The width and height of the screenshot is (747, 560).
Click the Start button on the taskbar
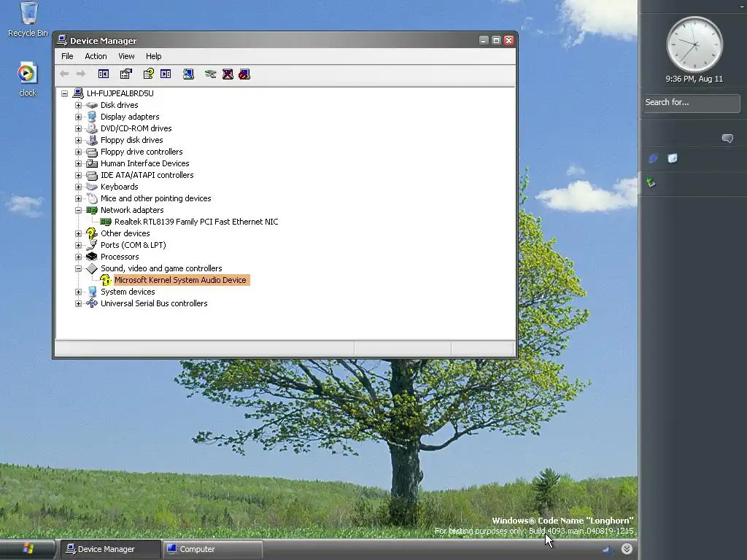(27, 549)
